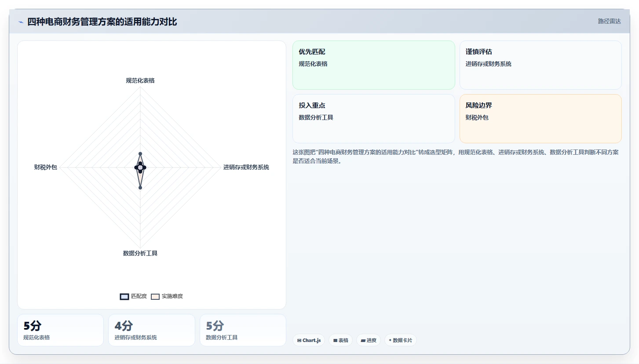Click 财税外包 text in 风险边界 card
This screenshot has height=364, width=639.
click(x=477, y=118)
